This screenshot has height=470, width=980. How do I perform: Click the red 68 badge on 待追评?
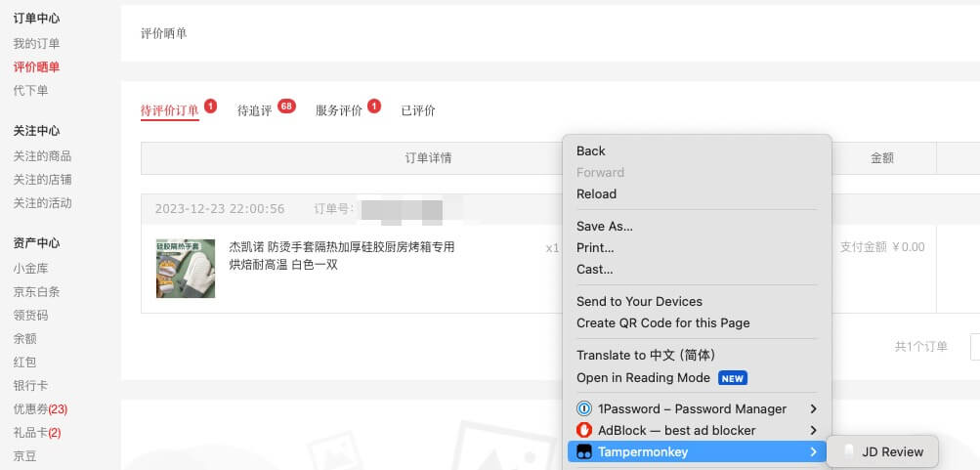point(286,107)
